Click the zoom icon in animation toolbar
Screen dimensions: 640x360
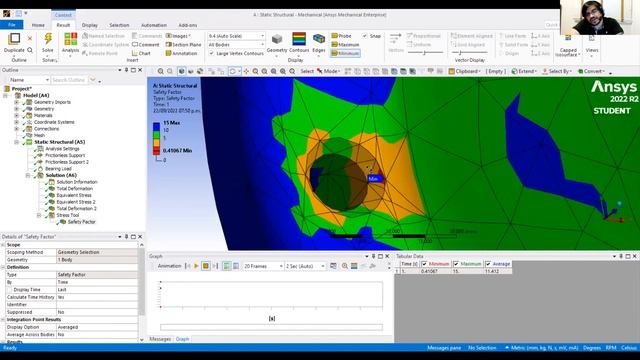point(344,266)
